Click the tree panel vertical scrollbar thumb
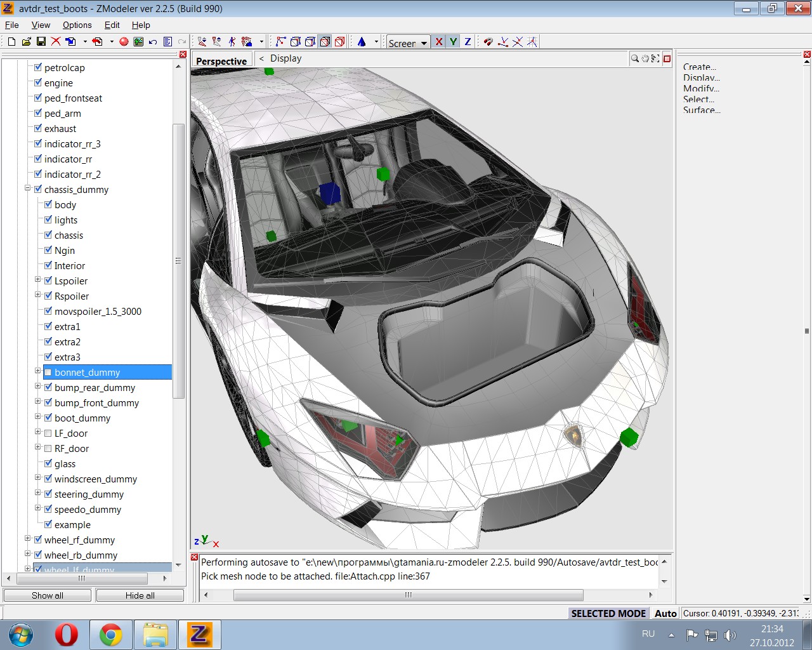The image size is (812, 650). (x=178, y=261)
